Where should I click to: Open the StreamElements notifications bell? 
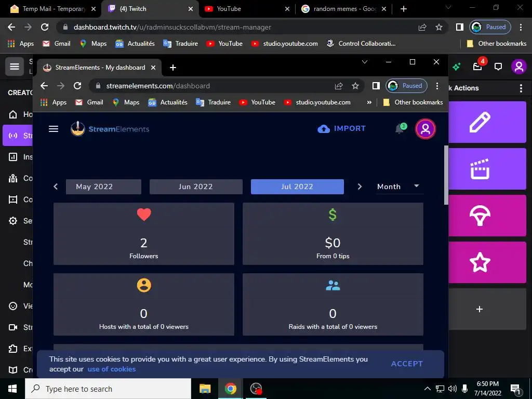(x=400, y=129)
